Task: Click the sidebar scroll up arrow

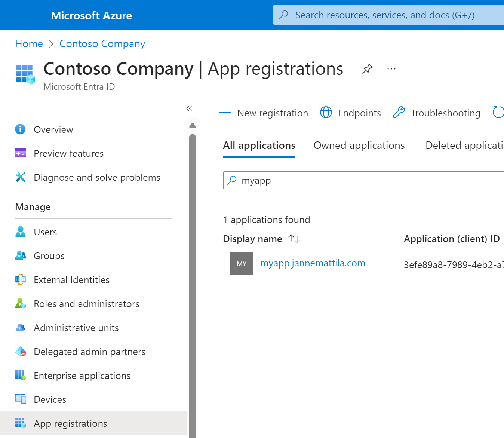Action: tap(193, 125)
